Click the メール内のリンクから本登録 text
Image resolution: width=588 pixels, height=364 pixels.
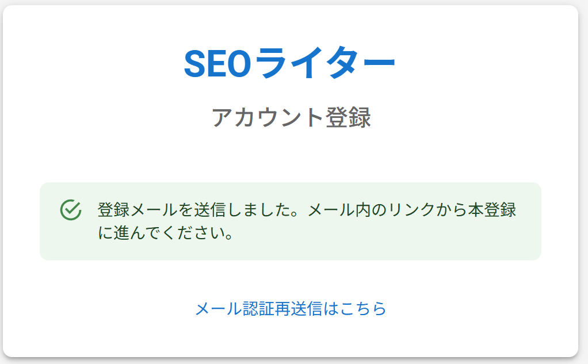click(412, 210)
